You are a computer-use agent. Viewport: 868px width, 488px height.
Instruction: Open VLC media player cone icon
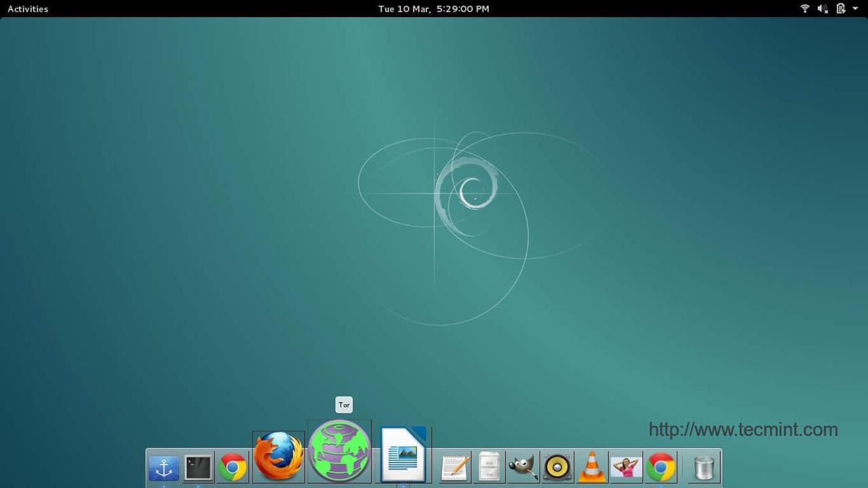591,467
